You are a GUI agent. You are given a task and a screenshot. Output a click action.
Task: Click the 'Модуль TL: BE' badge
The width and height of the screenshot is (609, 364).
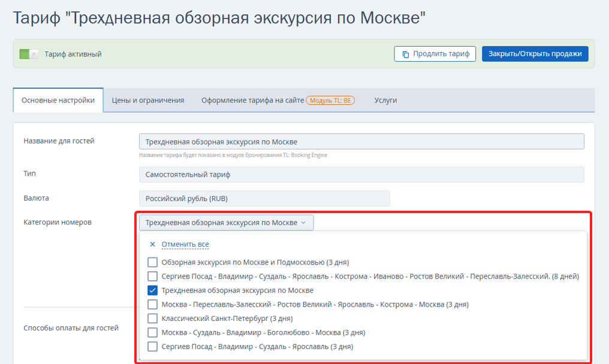[x=330, y=101]
